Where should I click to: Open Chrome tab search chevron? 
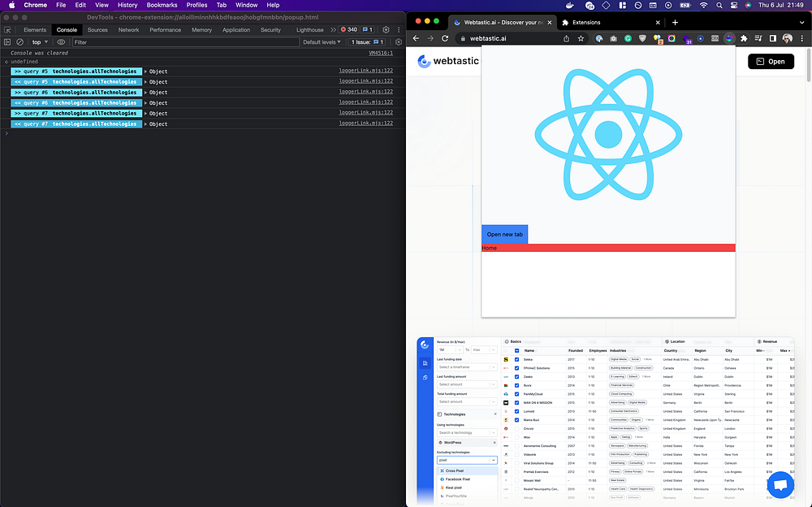click(802, 22)
